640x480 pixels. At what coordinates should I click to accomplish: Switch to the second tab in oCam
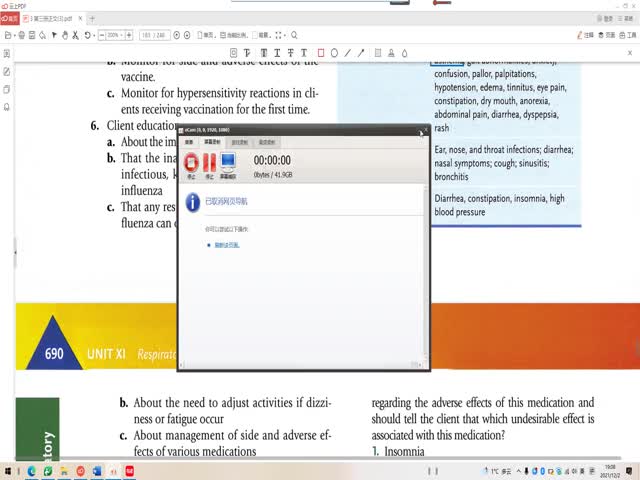tap(214, 142)
